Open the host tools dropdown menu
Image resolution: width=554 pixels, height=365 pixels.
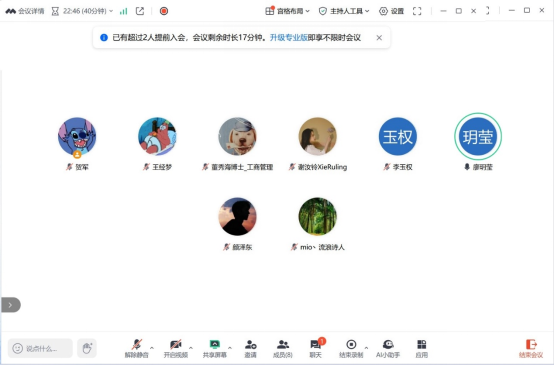pyautogui.click(x=344, y=11)
